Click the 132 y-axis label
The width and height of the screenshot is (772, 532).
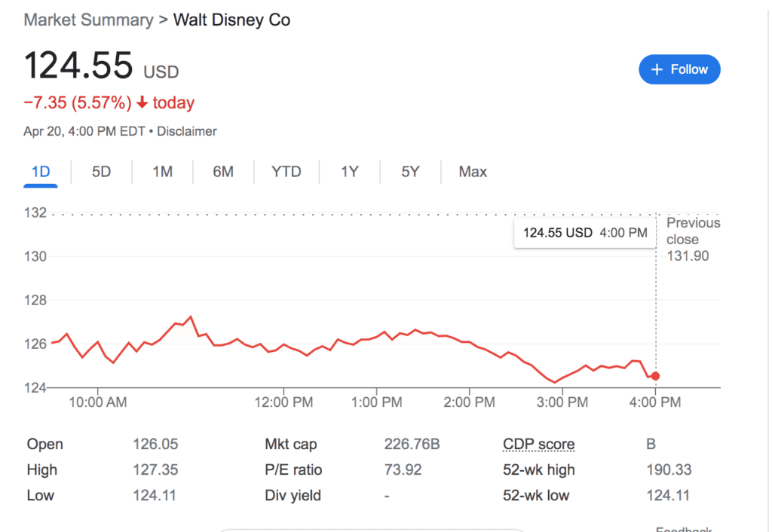tap(35, 212)
